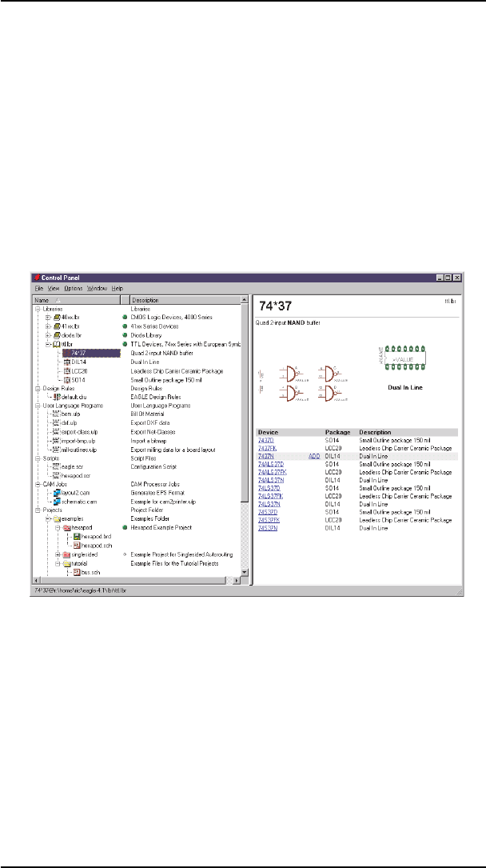Open the 7437D device link
This screenshot has width=486, height=868.
(x=266, y=441)
